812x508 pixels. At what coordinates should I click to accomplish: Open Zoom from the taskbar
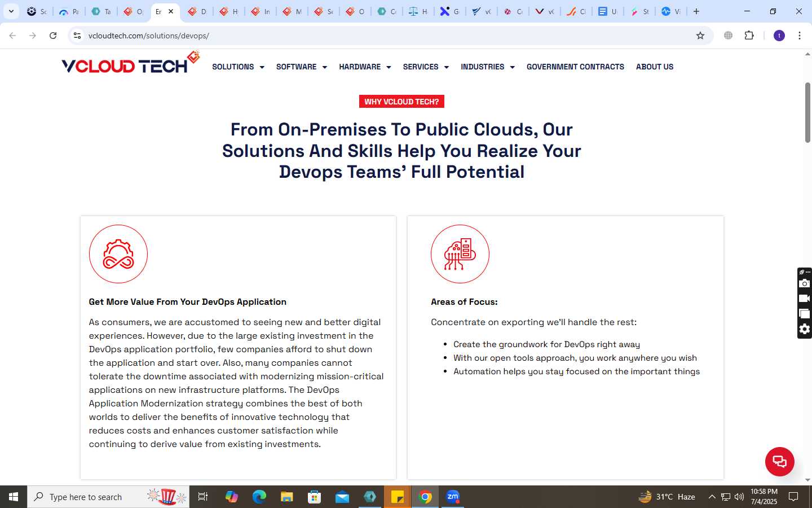pyautogui.click(x=453, y=497)
